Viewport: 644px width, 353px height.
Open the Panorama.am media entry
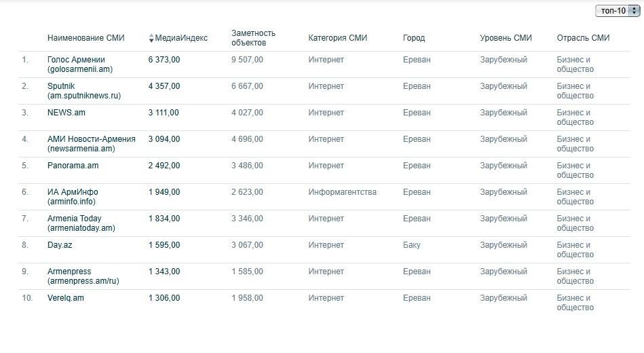pos(73,166)
